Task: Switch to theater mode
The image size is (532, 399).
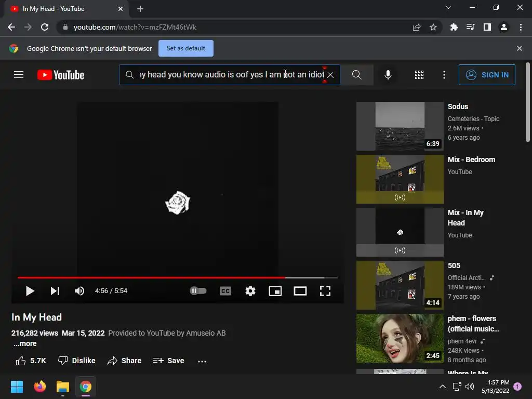Action: click(300, 291)
